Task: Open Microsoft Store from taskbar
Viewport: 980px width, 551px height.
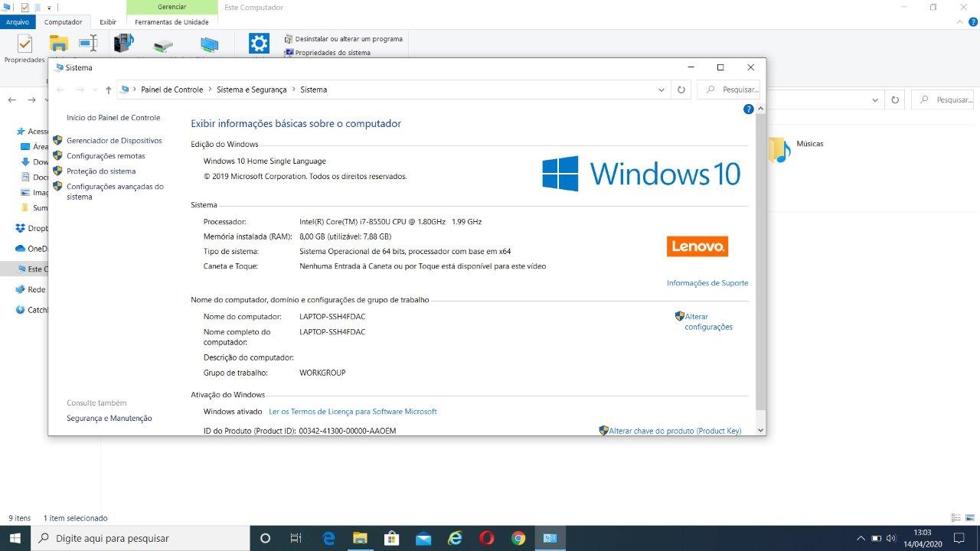Action: (391, 538)
